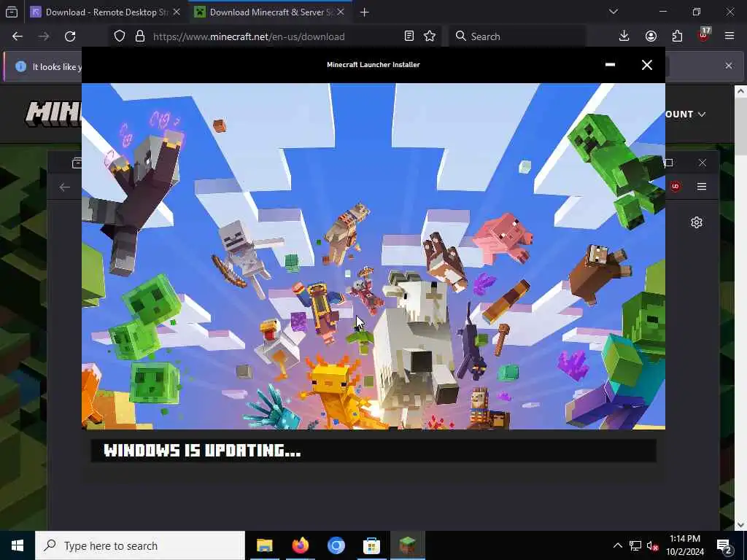Close the Remote Desktop tab

coord(177,12)
